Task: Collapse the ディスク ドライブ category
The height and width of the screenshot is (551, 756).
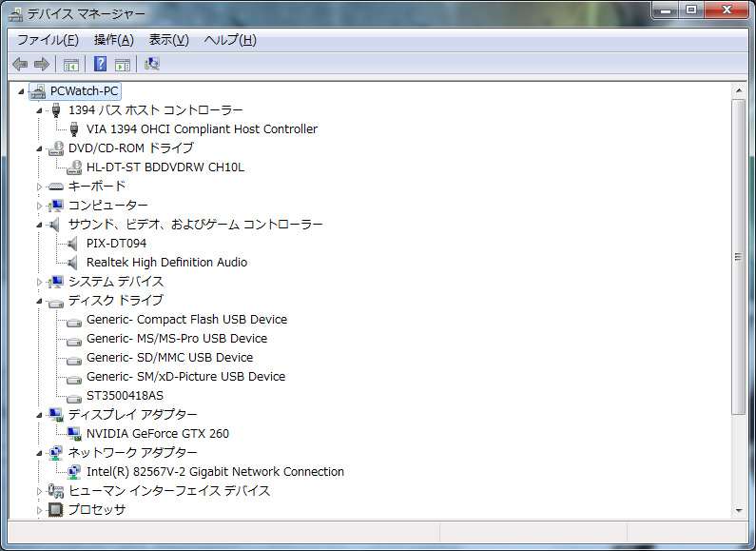Action: point(40,302)
